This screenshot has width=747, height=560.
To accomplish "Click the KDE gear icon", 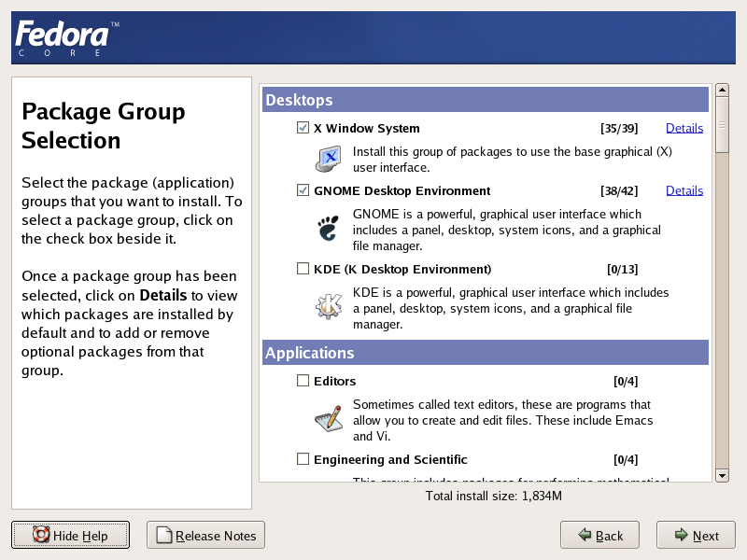I will pos(329,306).
